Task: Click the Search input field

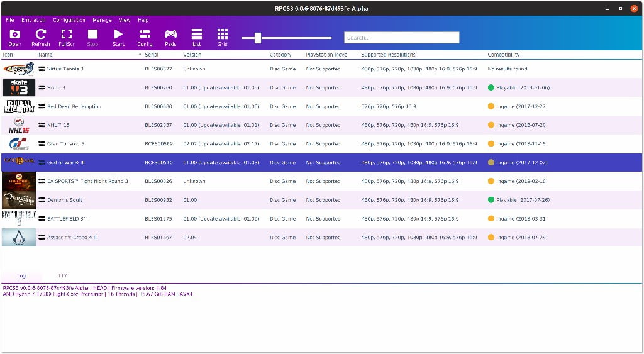Action: pos(401,38)
